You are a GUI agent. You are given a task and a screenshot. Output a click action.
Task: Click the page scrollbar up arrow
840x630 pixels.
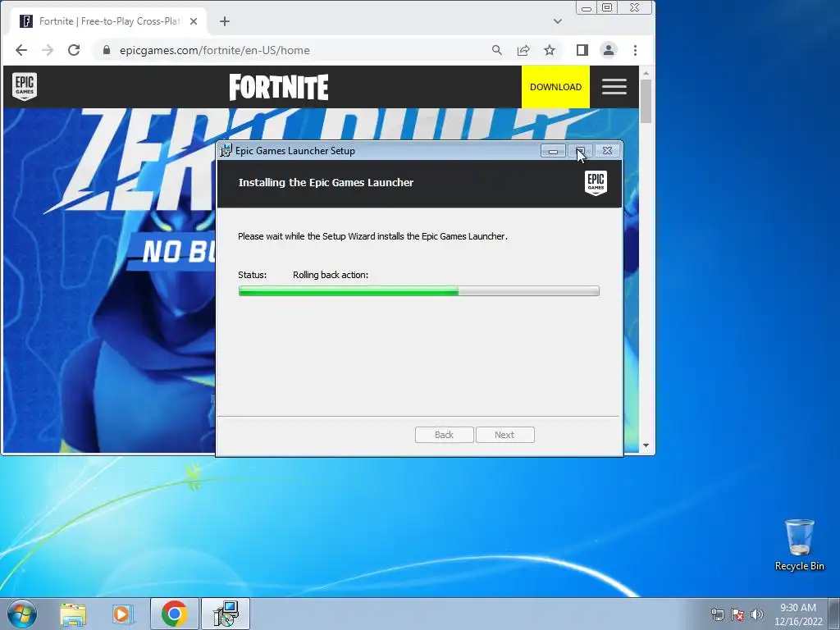pyautogui.click(x=646, y=73)
